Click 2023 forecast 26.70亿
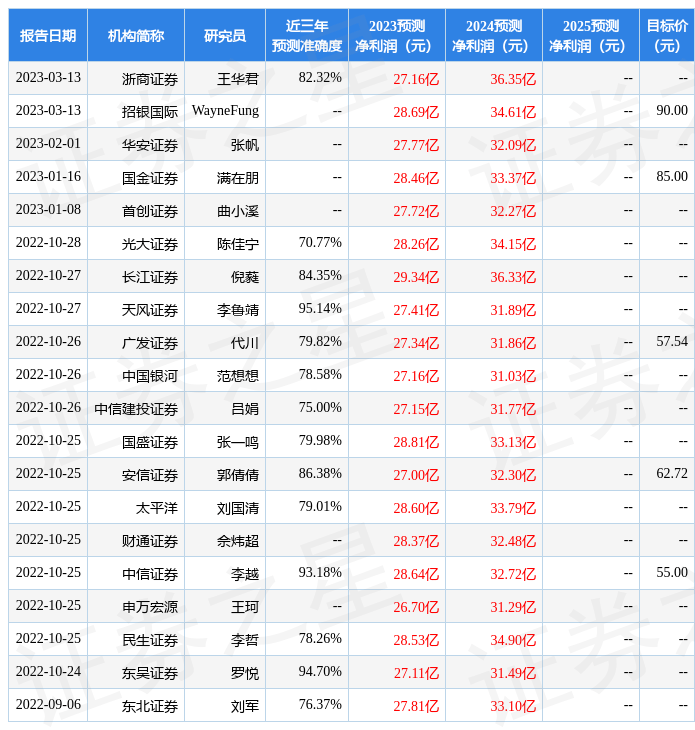This screenshot has height=730, width=695. (416, 608)
